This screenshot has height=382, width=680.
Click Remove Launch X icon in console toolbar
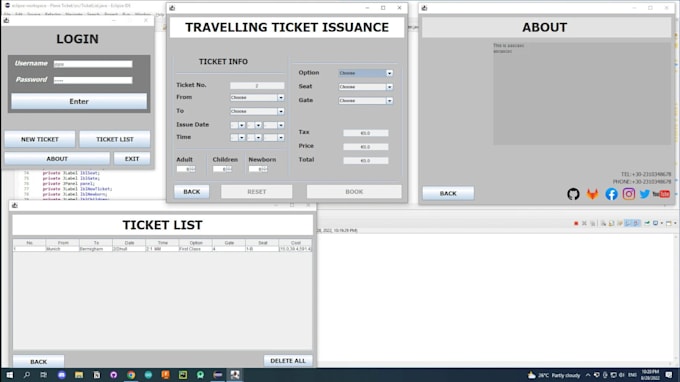[x=584, y=223]
